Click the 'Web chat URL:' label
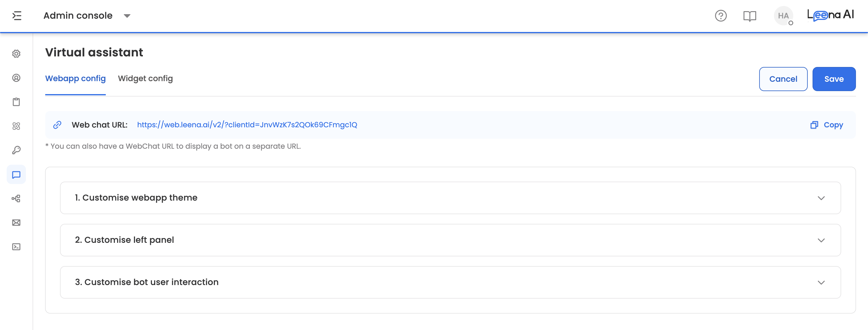Screen dimensions: 868x330 pyautogui.click(x=99, y=125)
